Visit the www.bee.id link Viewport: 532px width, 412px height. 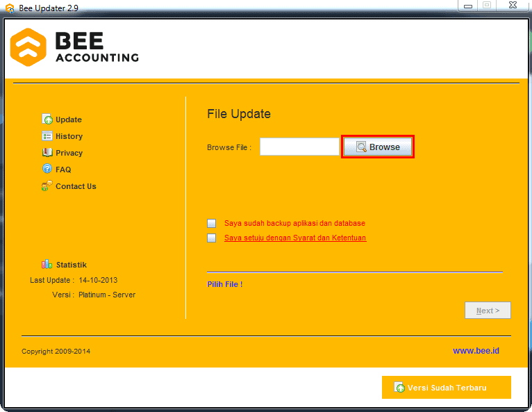click(x=476, y=351)
